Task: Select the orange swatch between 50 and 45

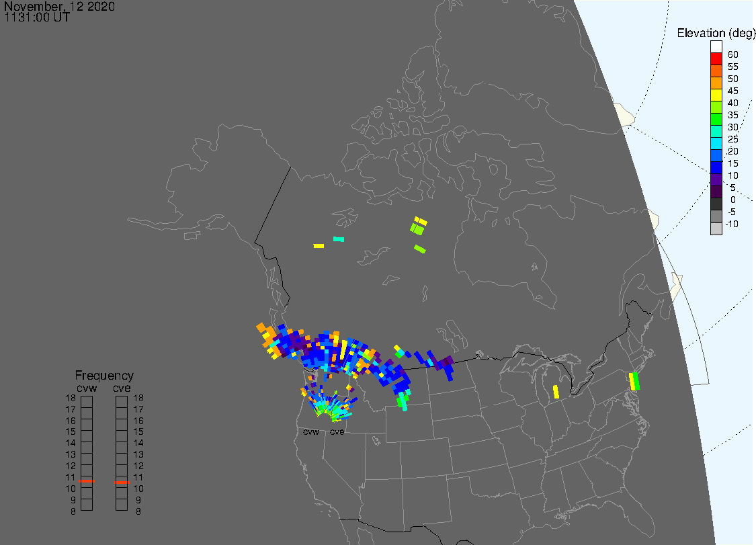Action: coord(716,83)
